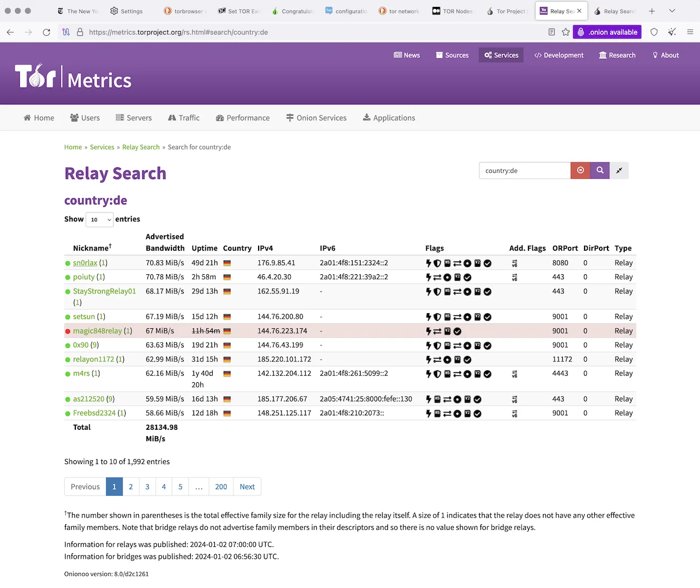Select the Services header menu
The image size is (700, 588).
click(501, 55)
